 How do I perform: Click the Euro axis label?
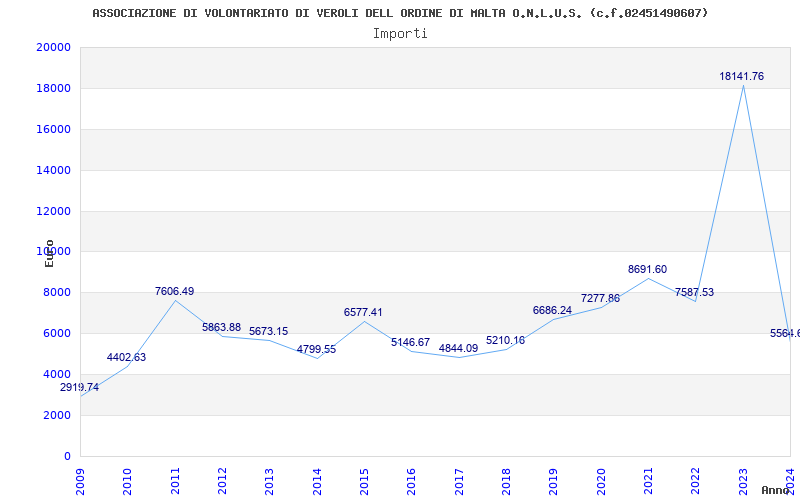click(49, 253)
